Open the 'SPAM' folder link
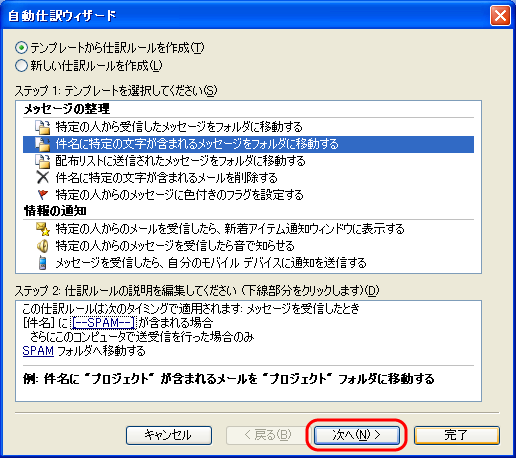 pyautogui.click(x=38, y=351)
